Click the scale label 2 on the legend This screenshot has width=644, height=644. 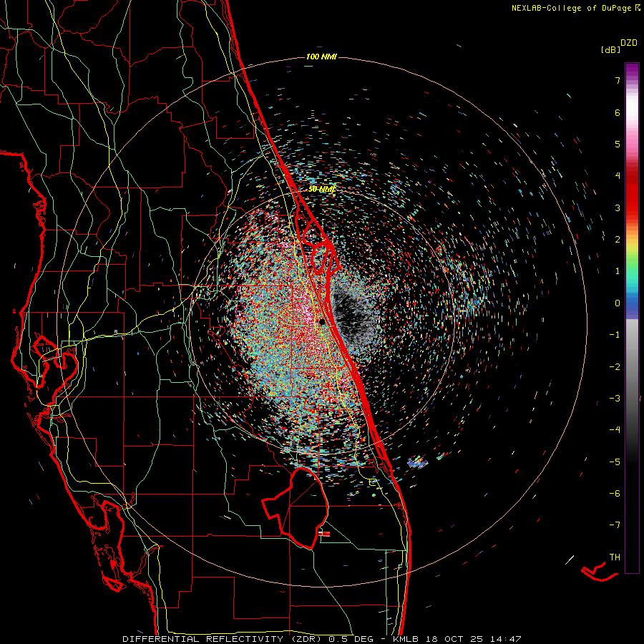point(618,240)
